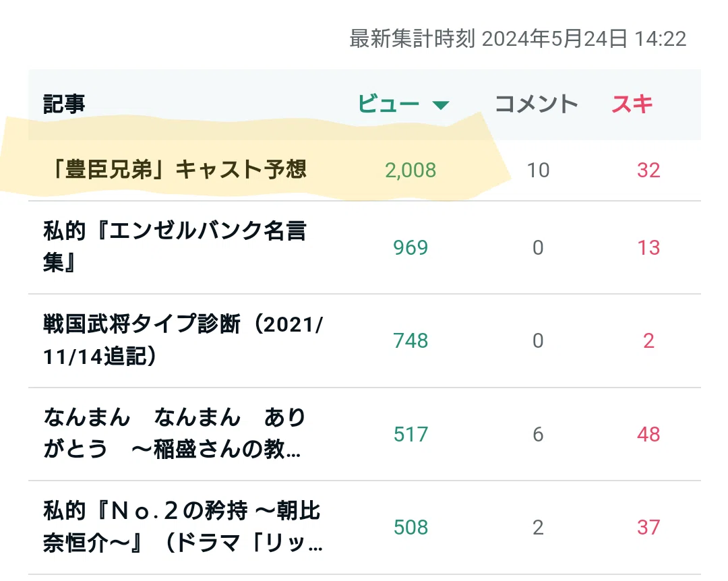Image resolution: width=728 pixels, height=581 pixels.
Task: Click the 517 view count
Action: [x=411, y=434]
